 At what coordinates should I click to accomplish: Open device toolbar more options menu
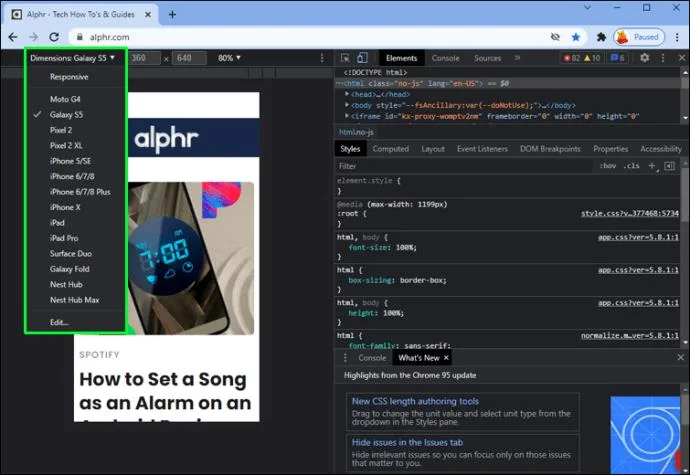click(322, 58)
